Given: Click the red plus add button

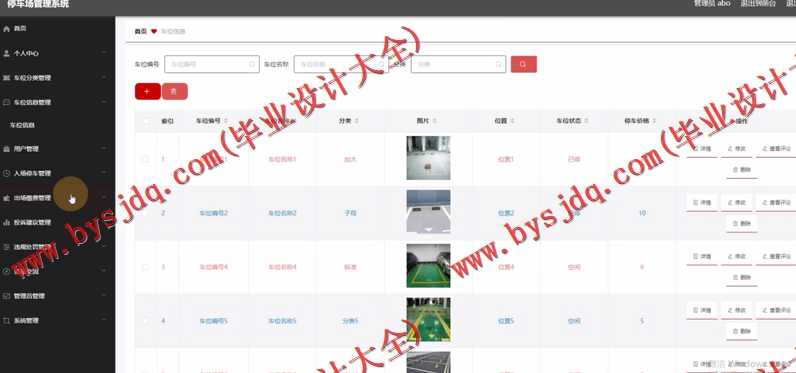Looking at the screenshot, I should click(148, 91).
